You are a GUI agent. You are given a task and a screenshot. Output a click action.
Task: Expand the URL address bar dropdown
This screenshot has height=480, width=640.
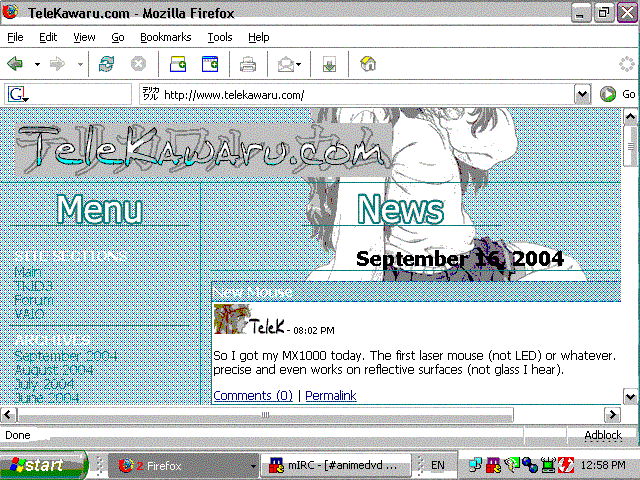click(582, 94)
